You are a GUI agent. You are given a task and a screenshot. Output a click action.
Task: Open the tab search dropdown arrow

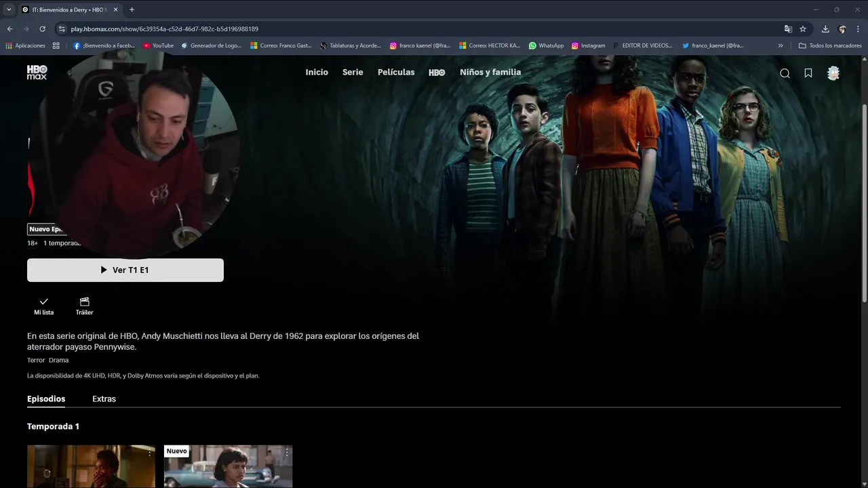pyautogui.click(x=9, y=9)
